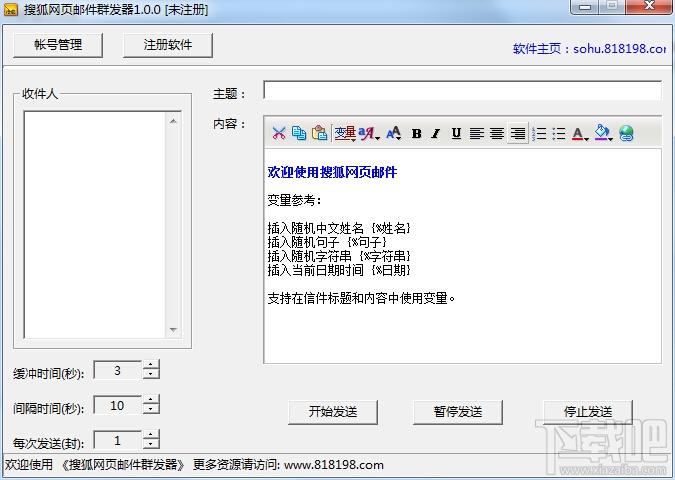Image resolution: width=675 pixels, height=480 pixels.
Task: Click the recipients list scroll down arrow
Action: click(173, 330)
